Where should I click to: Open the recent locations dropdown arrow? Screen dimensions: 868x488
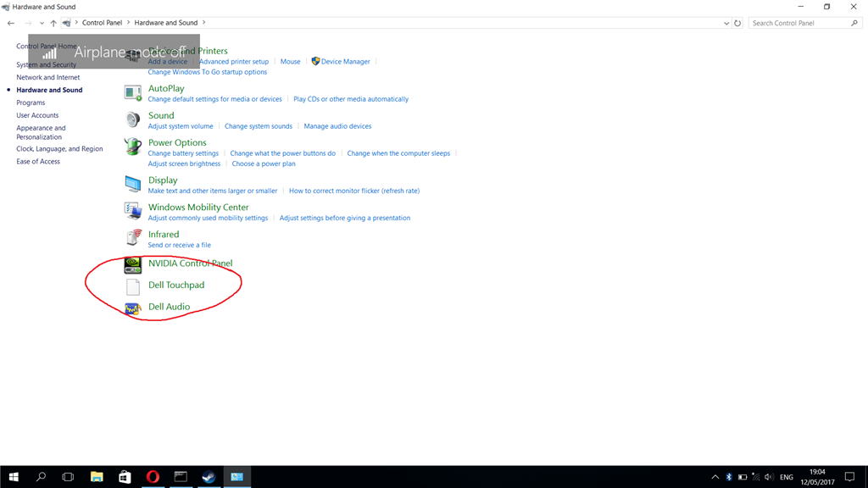42,23
